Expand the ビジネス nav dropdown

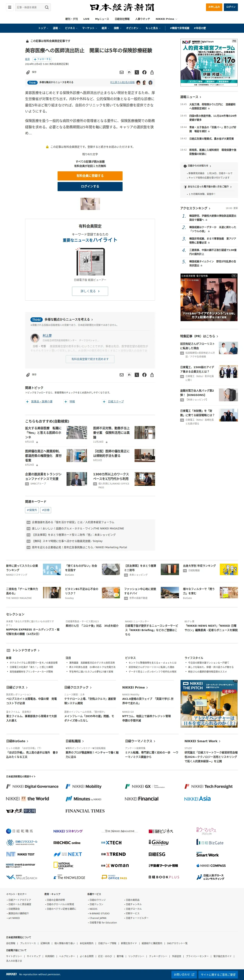tap(71, 28)
